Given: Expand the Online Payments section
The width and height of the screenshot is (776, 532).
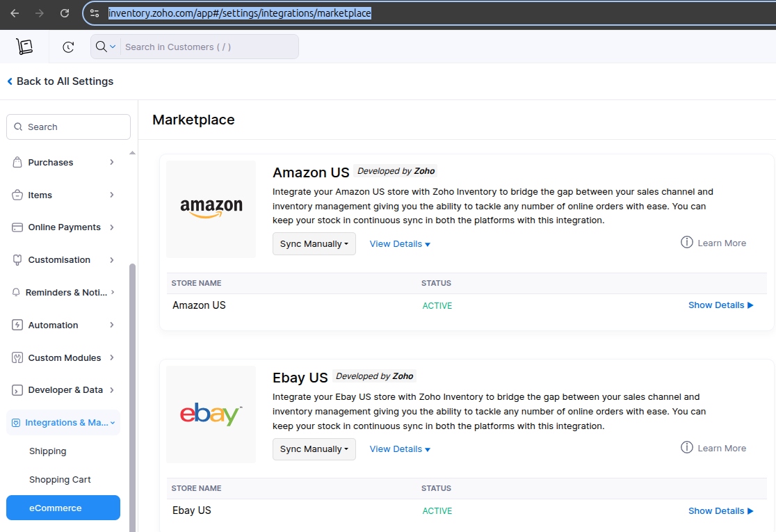Looking at the screenshot, I should (112, 227).
